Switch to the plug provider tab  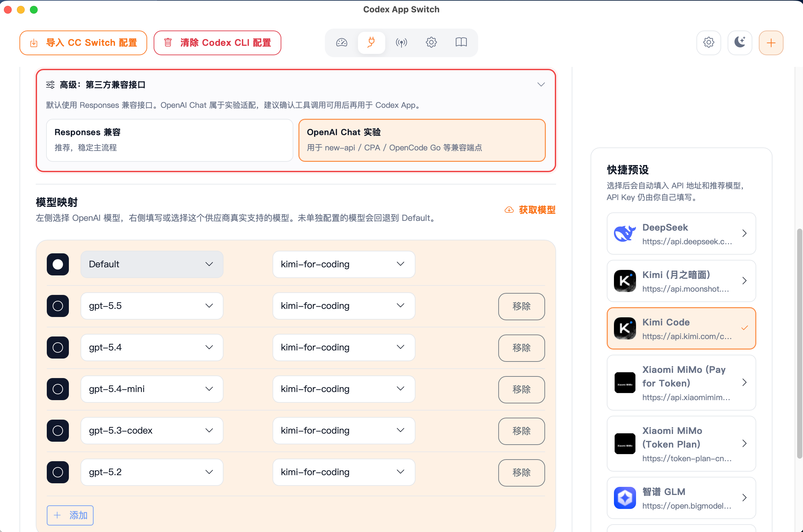coord(372,43)
